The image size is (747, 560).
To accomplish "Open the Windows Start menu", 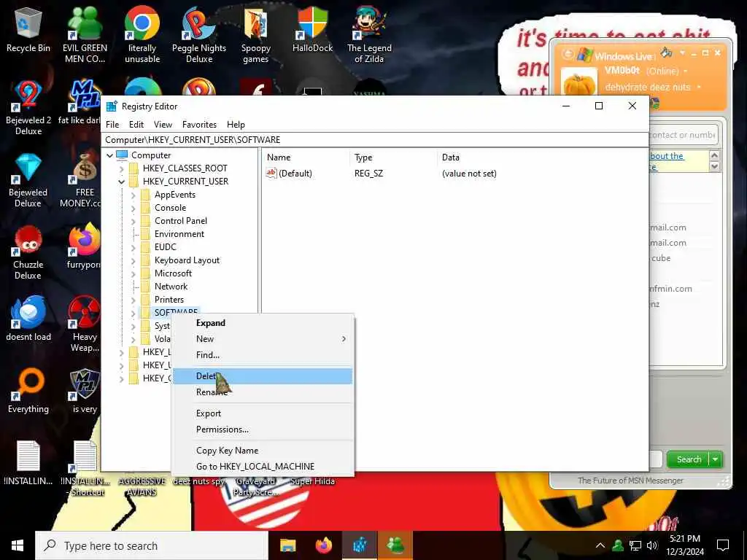I will 18,545.
